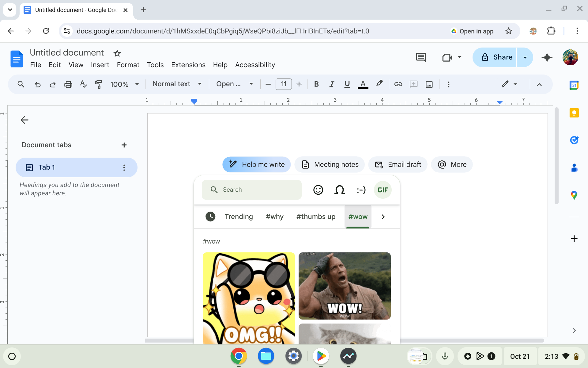Click the Insert image icon
This screenshot has width=588, height=368.
click(429, 84)
